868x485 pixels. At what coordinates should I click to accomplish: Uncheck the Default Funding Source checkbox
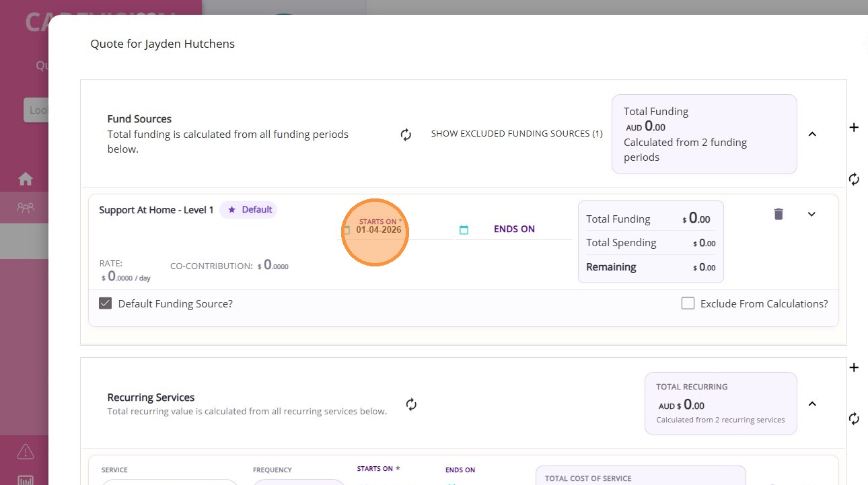(x=105, y=303)
